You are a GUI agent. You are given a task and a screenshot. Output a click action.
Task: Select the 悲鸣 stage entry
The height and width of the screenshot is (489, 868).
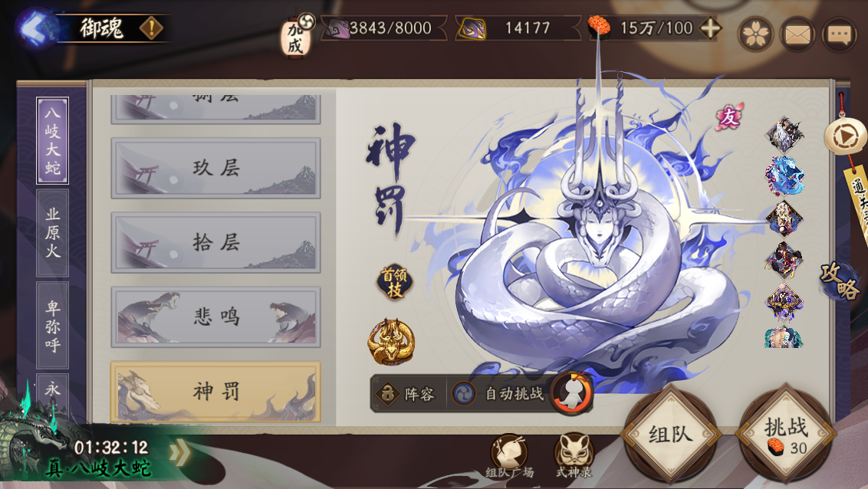point(216,317)
